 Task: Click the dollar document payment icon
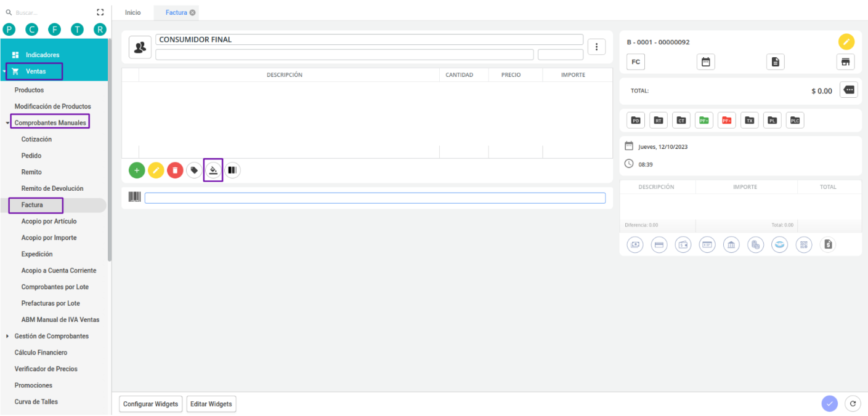point(829,245)
